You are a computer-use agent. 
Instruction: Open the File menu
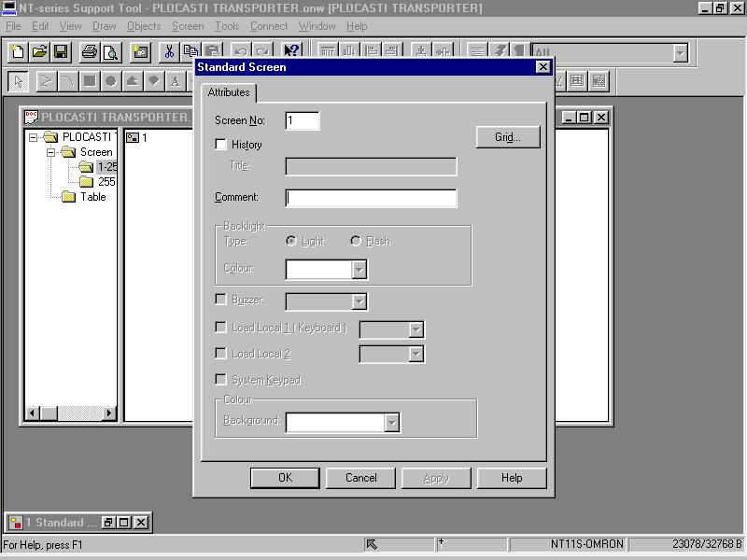(13, 26)
